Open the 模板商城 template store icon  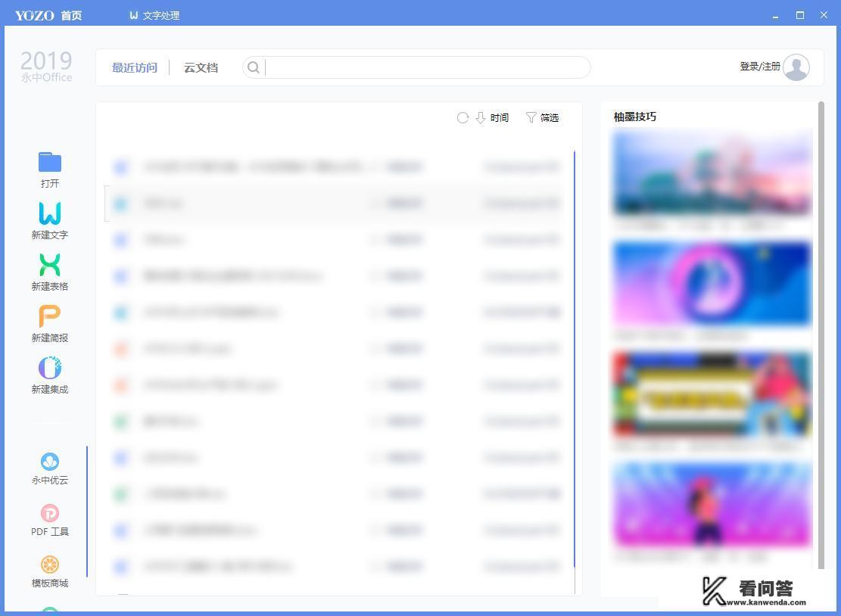click(49, 564)
